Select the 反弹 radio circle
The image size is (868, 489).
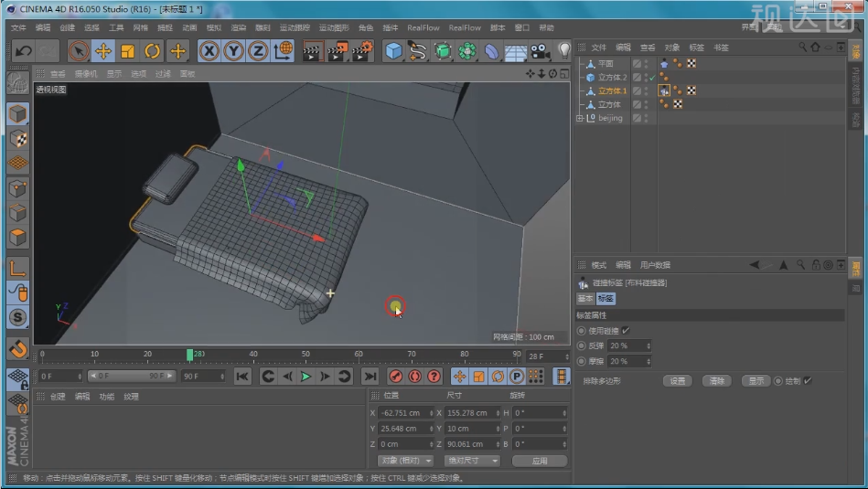[x=581, y=345]
